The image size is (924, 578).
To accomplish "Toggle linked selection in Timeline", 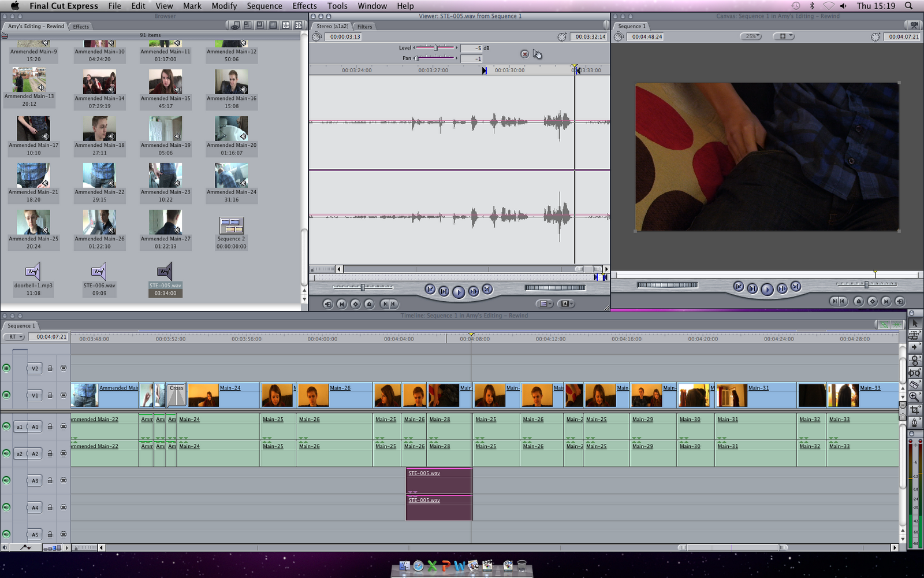I will [x=884, y=325].
